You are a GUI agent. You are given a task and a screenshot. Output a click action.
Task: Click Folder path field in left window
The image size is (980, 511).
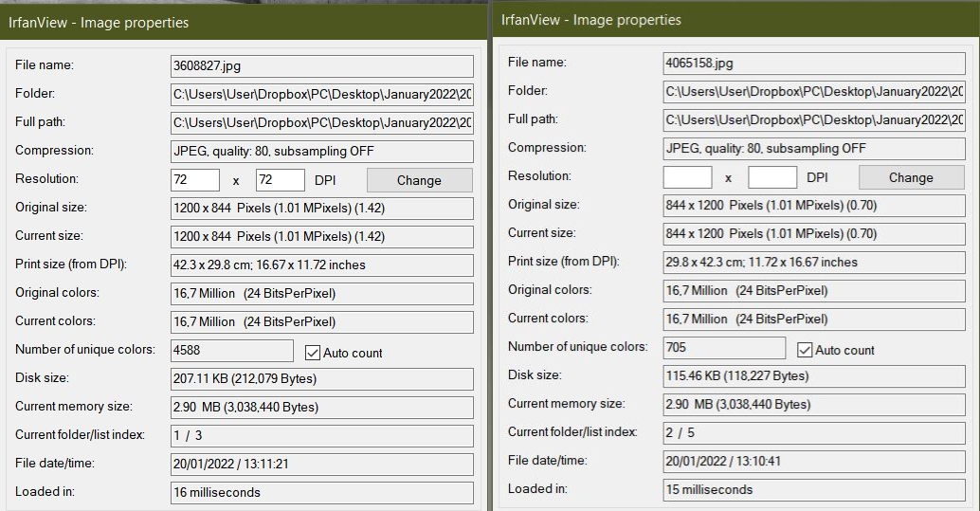tap(322, 95)
